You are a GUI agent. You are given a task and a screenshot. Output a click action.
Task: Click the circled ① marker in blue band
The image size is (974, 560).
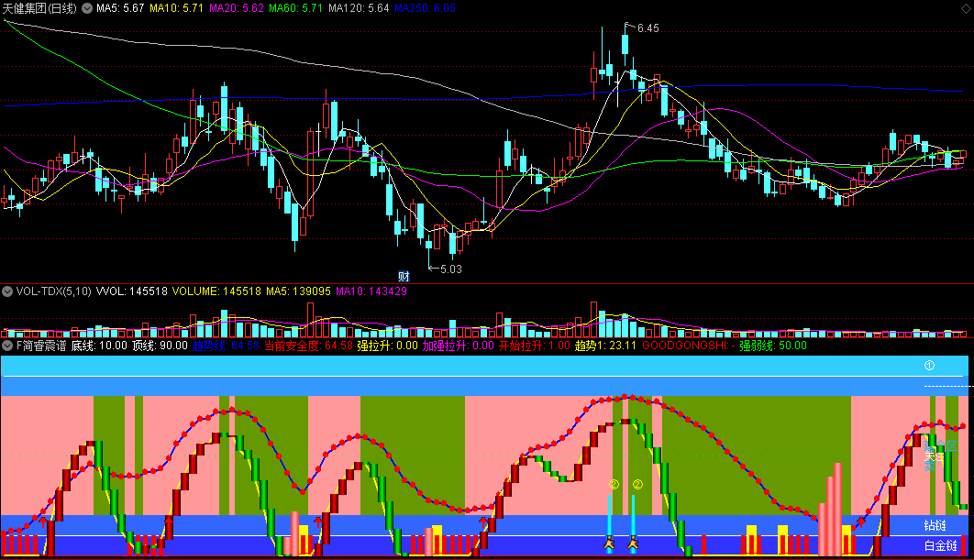coord(929,365)
